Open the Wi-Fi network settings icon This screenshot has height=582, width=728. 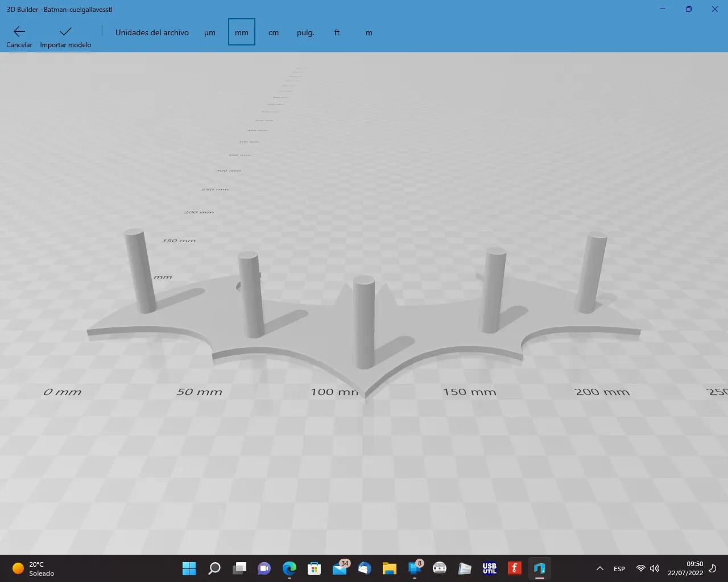click(641, 568)
